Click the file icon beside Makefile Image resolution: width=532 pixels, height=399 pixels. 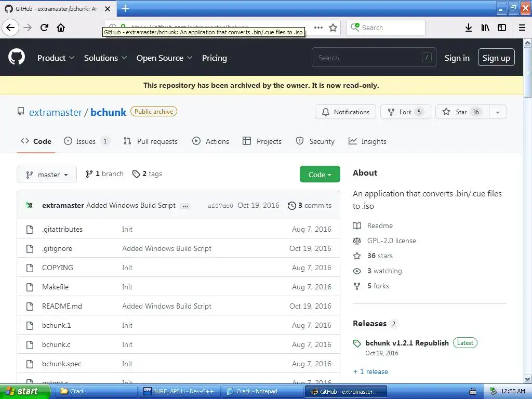[x=30, y=287]
